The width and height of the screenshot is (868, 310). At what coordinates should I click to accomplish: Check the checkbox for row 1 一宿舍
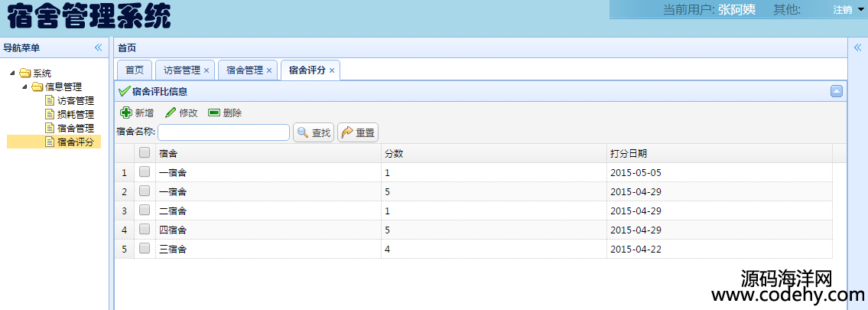coord(145,172)
